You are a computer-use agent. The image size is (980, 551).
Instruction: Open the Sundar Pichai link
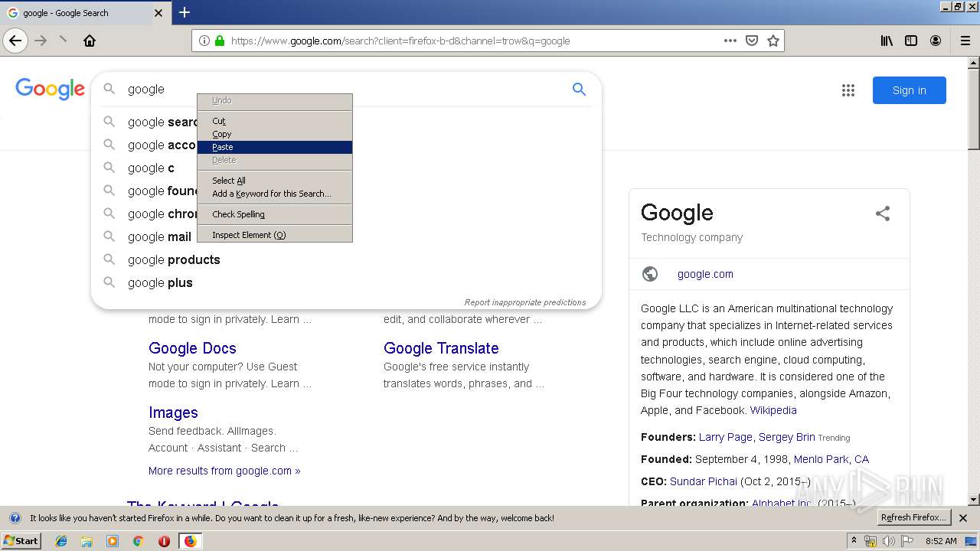pyautogui.click(x=704, y=481)
